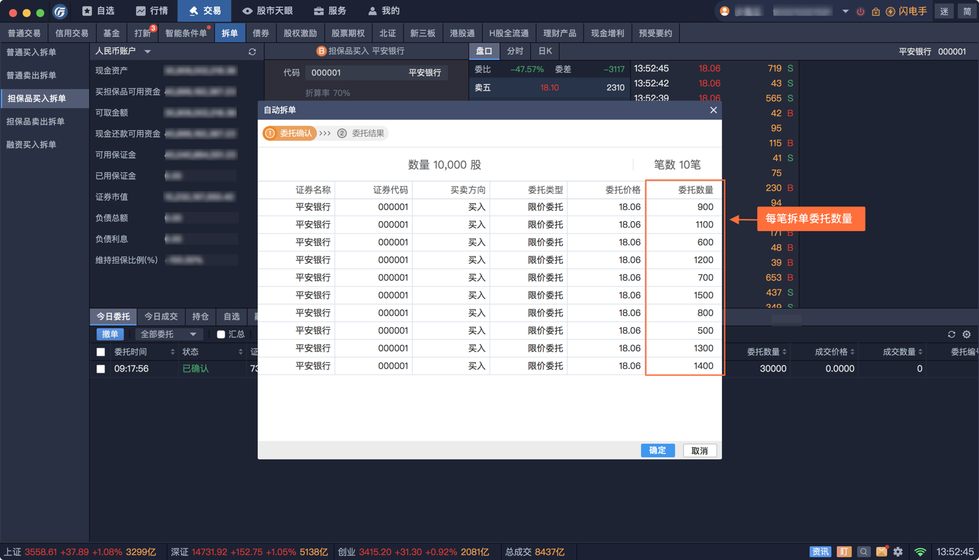Viewport: 979px width, 560px height.
Task: Click the status bar search icon
Action: point(864,552)
